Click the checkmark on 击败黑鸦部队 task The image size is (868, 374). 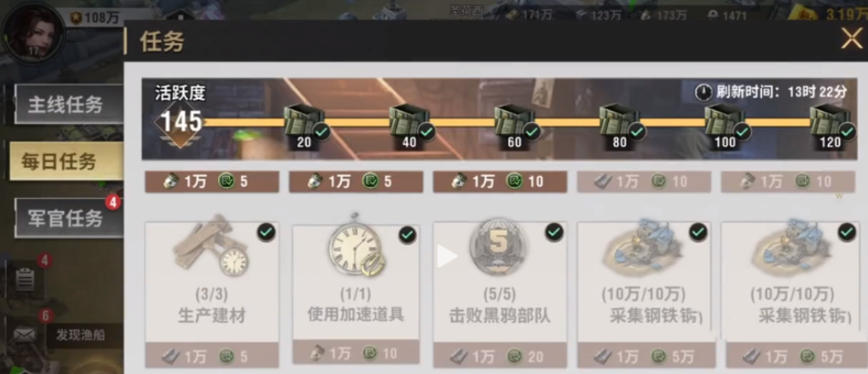554,233
